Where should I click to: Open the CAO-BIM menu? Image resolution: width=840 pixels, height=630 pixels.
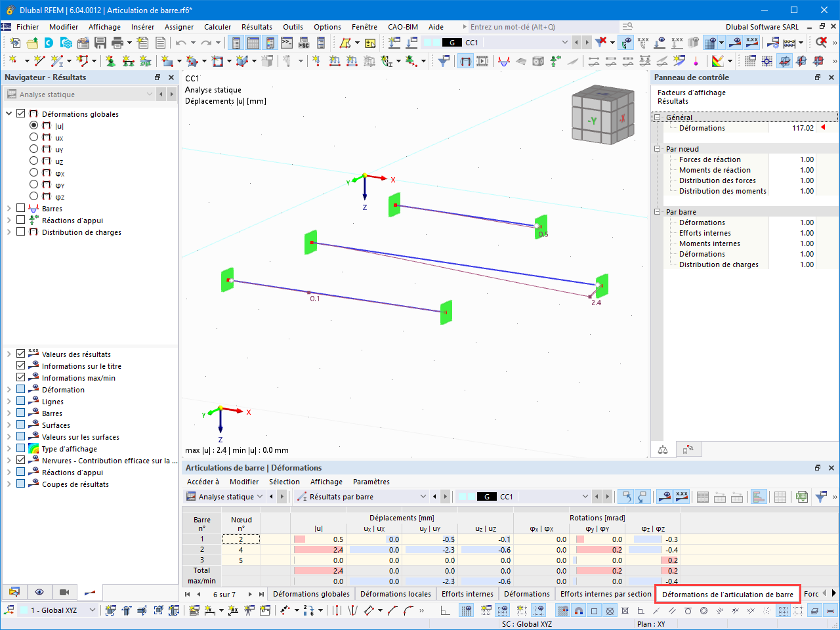tap(402, 27)
